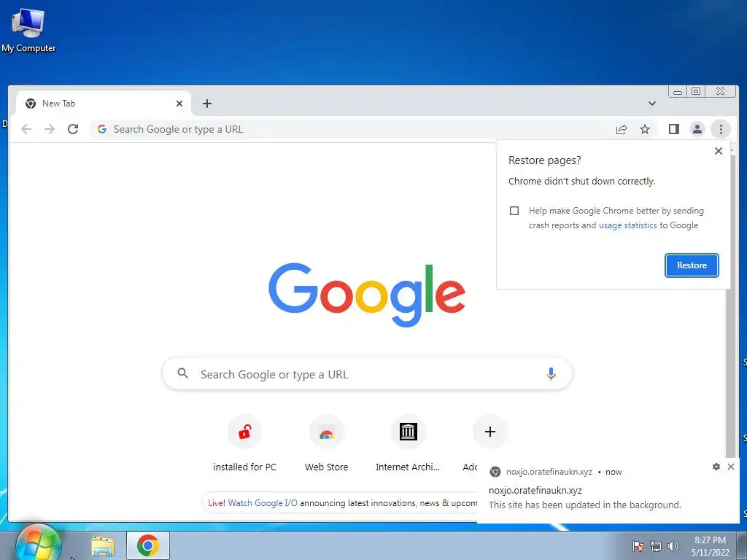747x560 pixels.
Task: Click the Restore button
Action: [692, 265]
